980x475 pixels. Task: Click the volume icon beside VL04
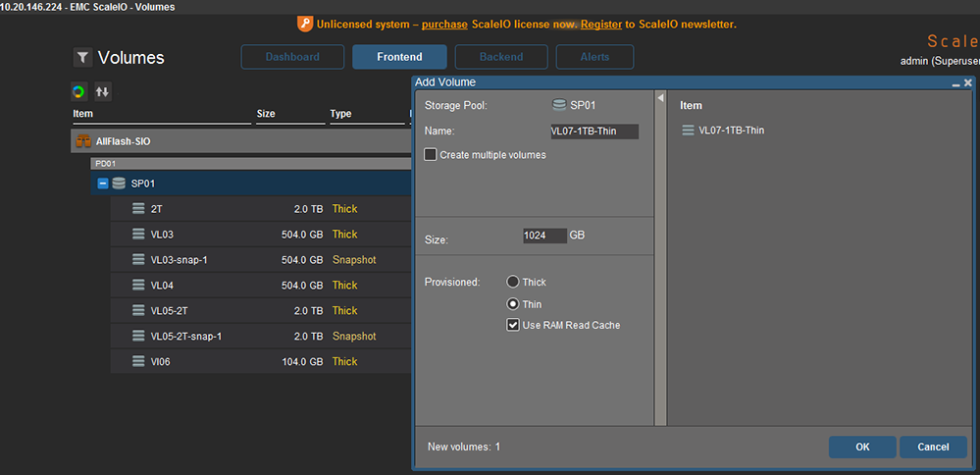tap(138, 285)
